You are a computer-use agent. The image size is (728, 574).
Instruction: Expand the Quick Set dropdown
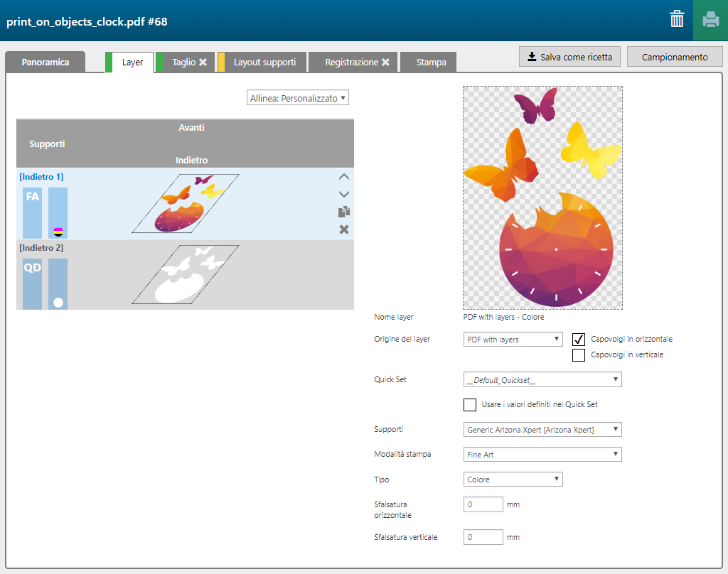pyautogui.click(x=542, y=379)
